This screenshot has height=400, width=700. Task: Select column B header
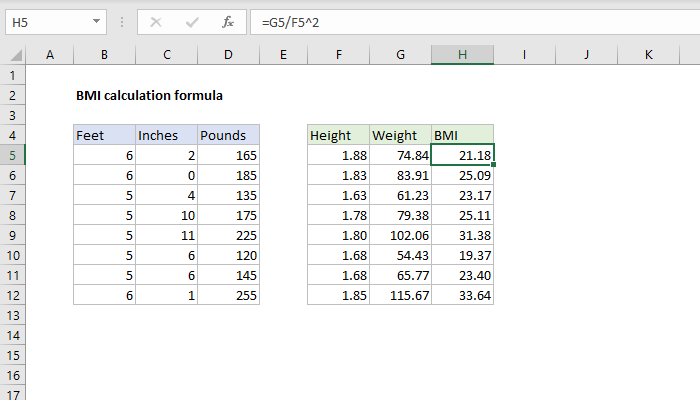click(104, 55)
